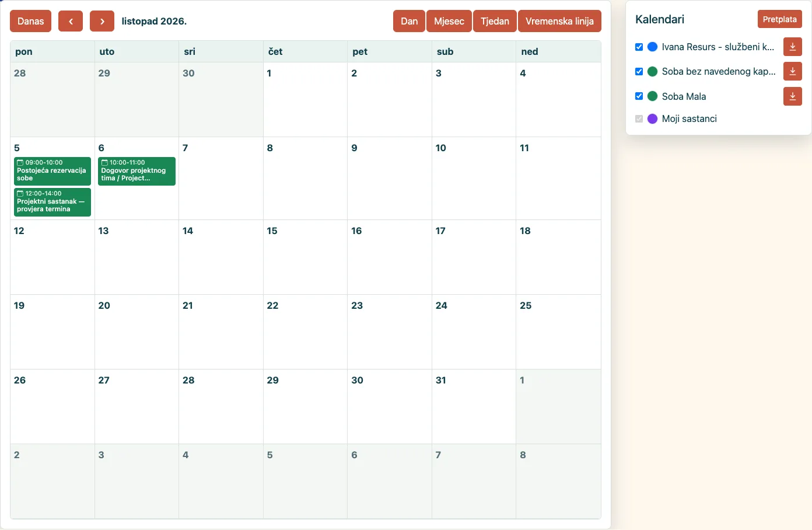Open Vremenska linija view
This screenshot has width=812, height=530.
559,21
